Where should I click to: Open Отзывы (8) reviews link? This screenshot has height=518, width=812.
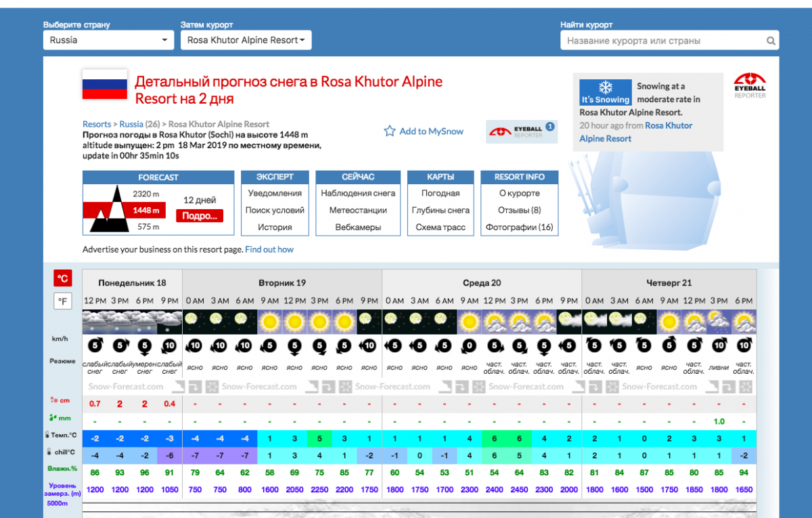click(519, 210)
